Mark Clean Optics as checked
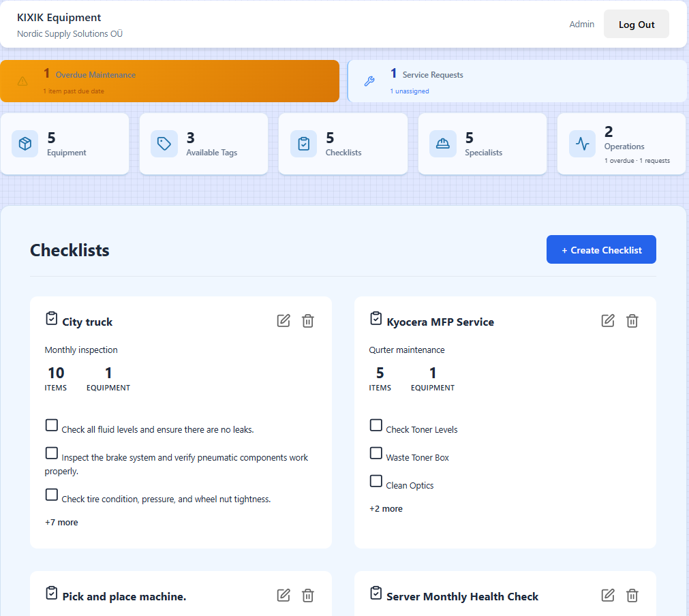This screenshot has width=689, height=616. (376, 481)
